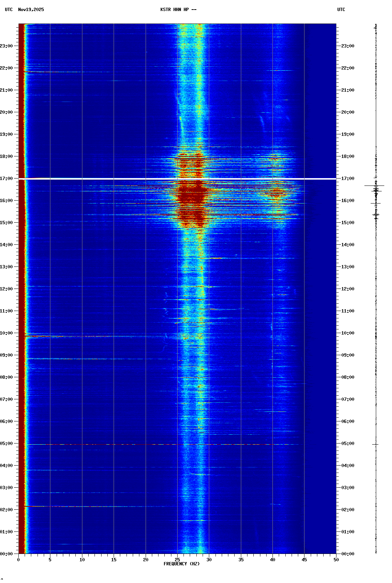Click the 40 Hz frequency tick label
392x583 pixels.
[x=272, y=560]
